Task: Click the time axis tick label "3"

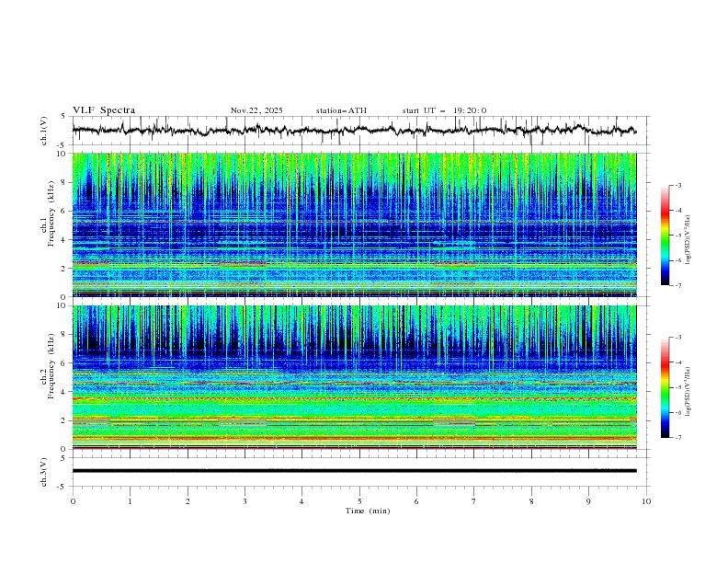Action: point(245,501)
